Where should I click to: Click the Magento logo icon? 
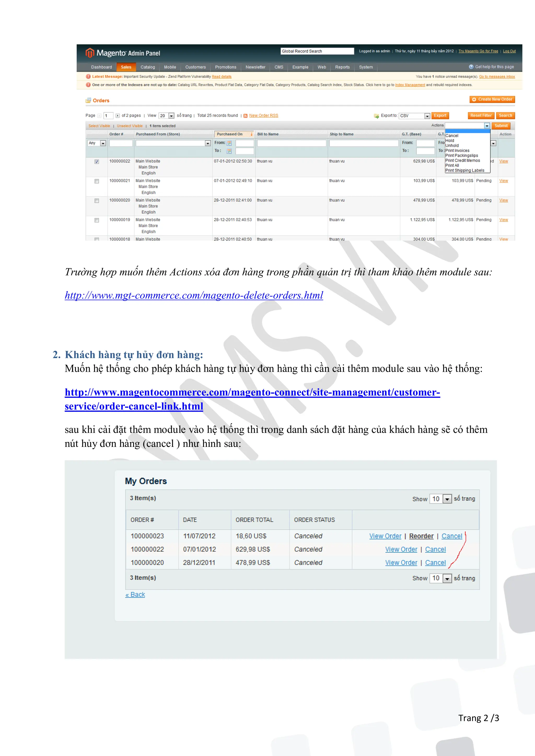tap(90, 53)
